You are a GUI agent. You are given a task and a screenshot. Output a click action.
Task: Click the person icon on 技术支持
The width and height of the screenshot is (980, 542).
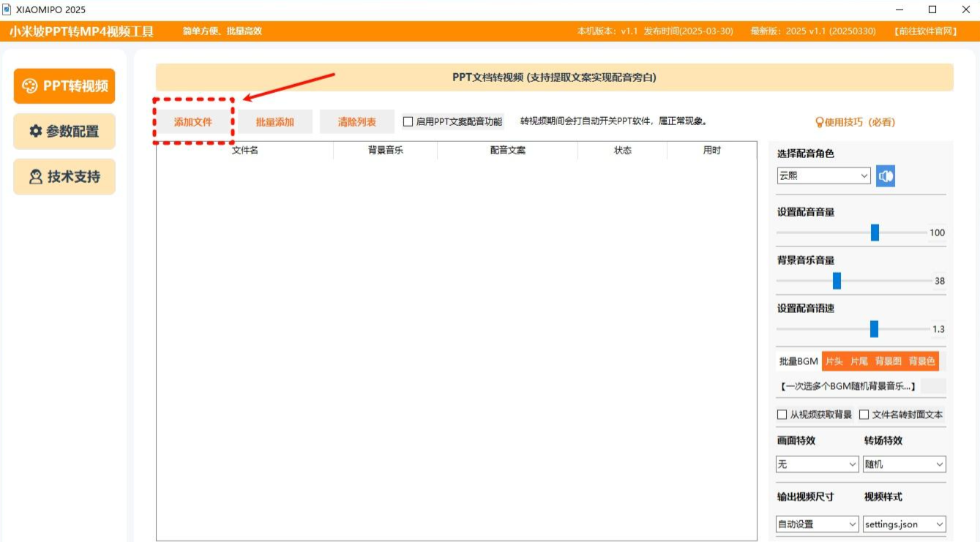36,177
